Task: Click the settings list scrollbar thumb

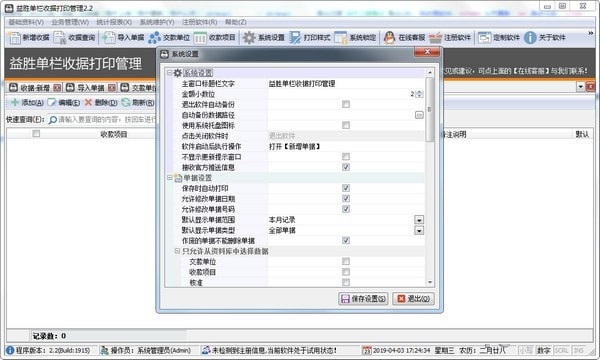Action: [430, 109]
